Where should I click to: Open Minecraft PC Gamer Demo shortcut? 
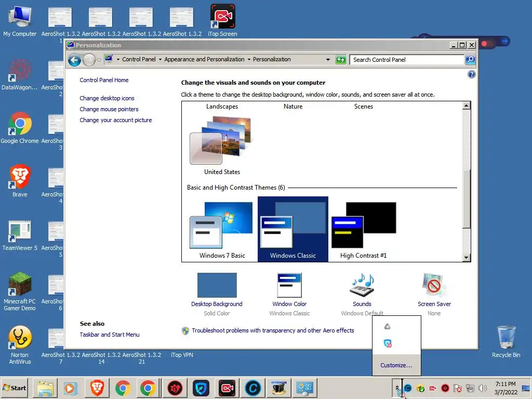click(20, 291)
